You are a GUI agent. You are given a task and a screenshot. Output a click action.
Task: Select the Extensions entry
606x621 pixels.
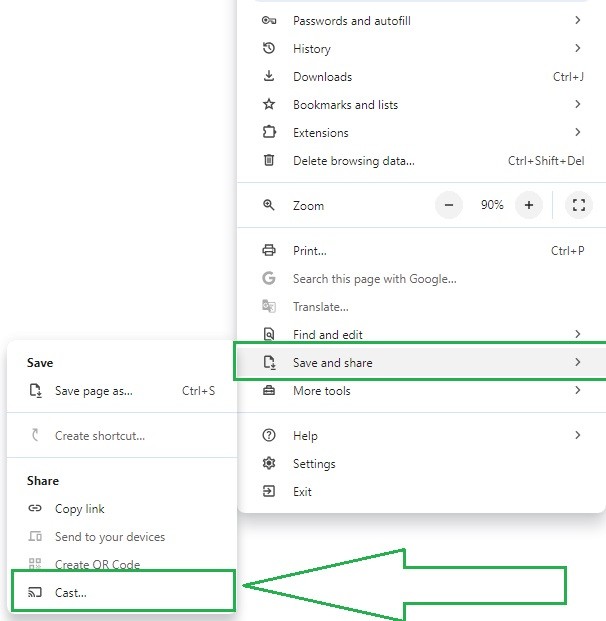421,132
